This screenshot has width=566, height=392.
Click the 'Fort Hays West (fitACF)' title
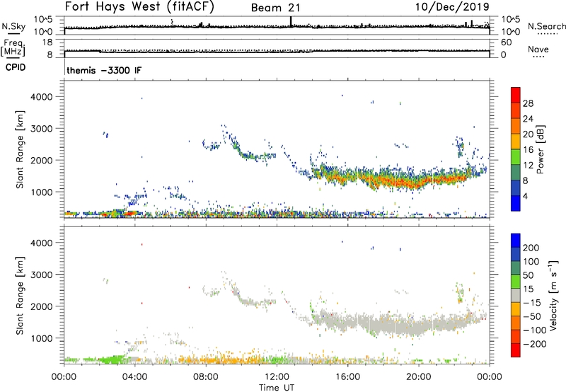pos(139,6)
